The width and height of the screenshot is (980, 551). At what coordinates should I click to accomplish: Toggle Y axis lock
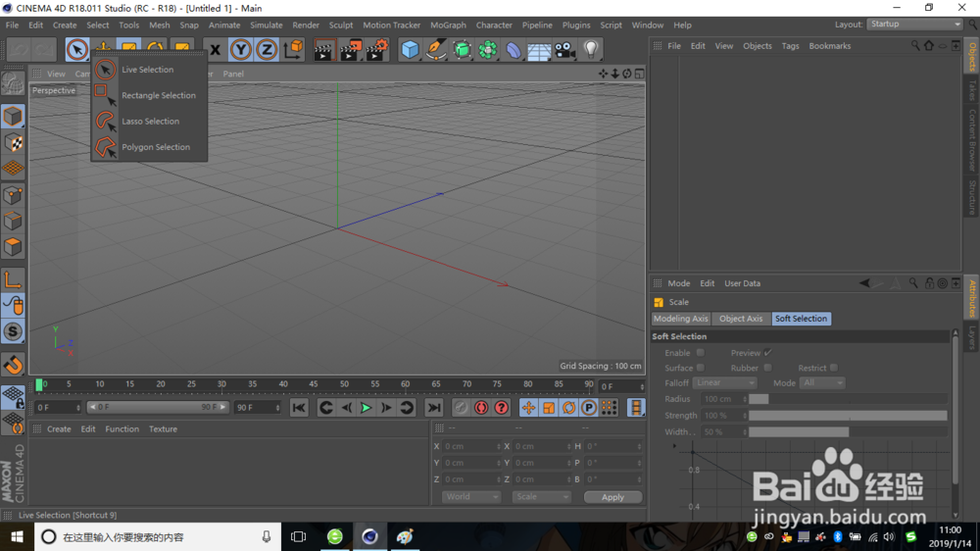(x=241, y=49)
